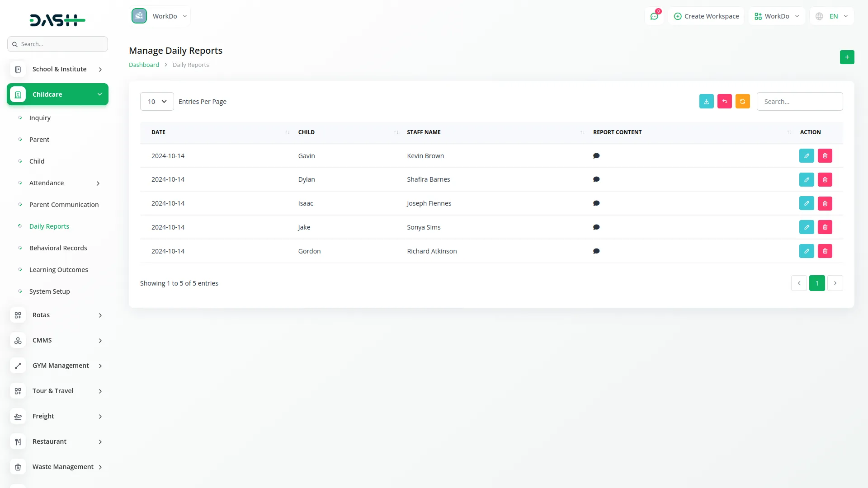Sort the table by the Date column

(158, 132)
